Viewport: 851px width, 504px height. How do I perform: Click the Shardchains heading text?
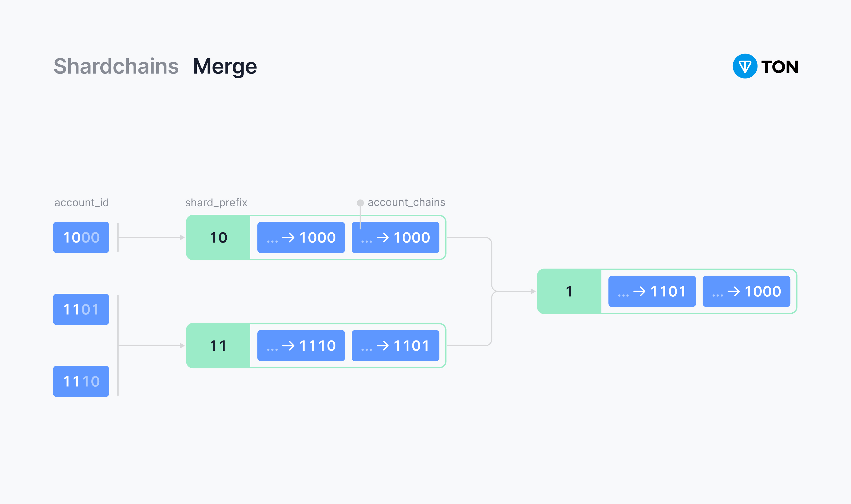point(116,66)
